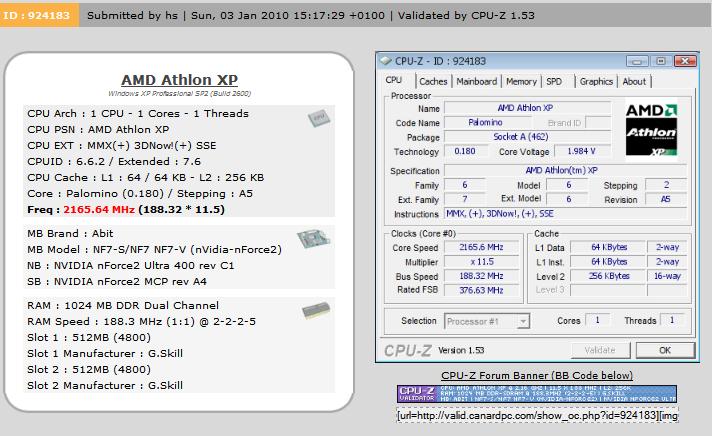This screenshot has height=436, width=712.
Task: Click the AMD Athlon XP heading link
Action: pos(179,80)
